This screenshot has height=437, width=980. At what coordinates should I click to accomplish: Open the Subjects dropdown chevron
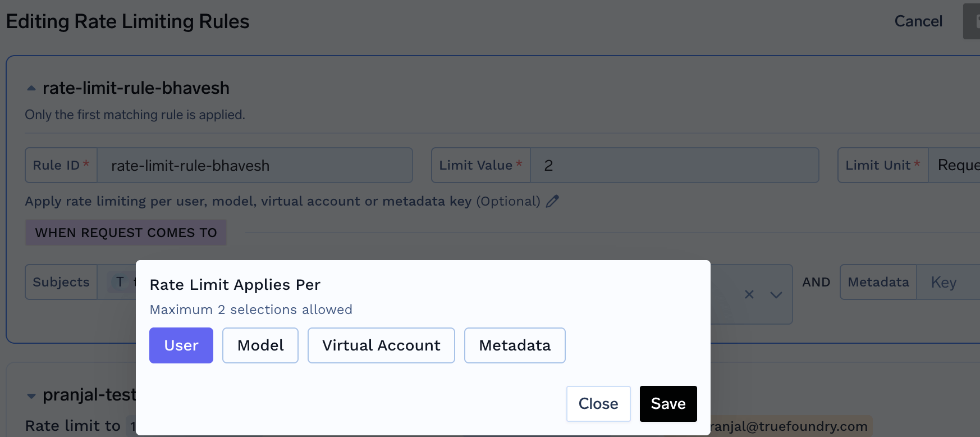[776, 294]
